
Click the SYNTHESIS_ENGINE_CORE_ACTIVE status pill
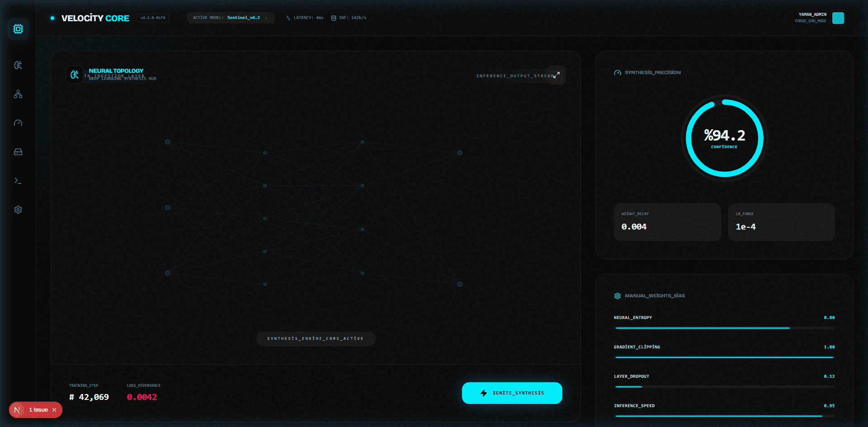[x=316, y=338]
